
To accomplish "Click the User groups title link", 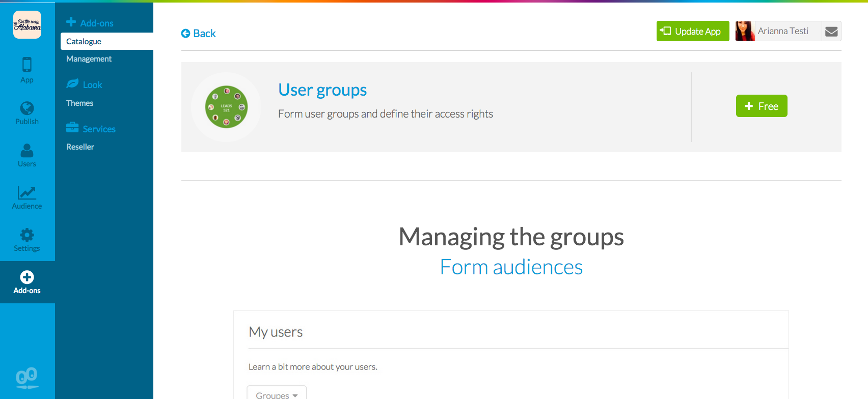I will (x=322, y=90).
